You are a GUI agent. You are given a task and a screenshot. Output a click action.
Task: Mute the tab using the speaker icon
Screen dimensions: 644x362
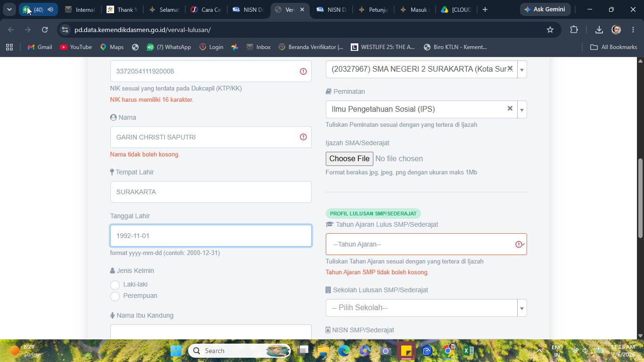pos(50,9)
